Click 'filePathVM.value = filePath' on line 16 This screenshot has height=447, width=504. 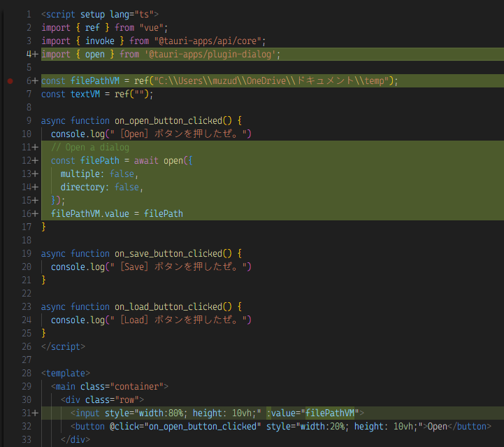[117, 214]
